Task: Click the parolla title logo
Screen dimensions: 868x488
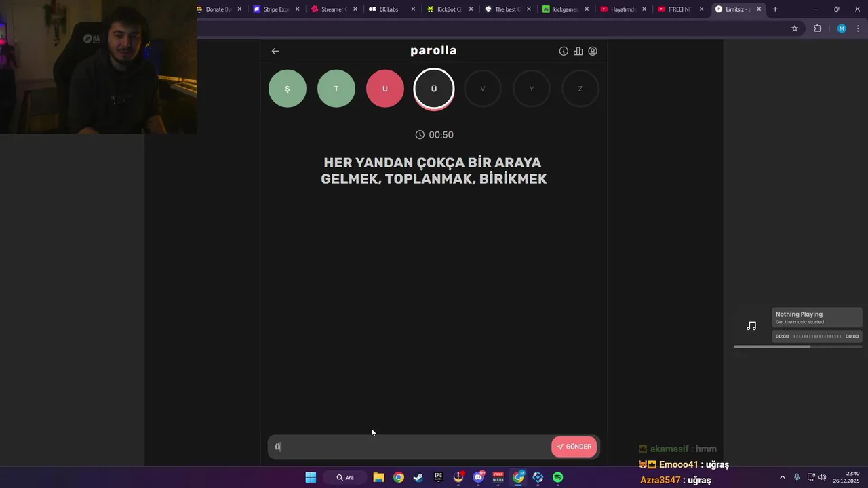Action: 433,51
